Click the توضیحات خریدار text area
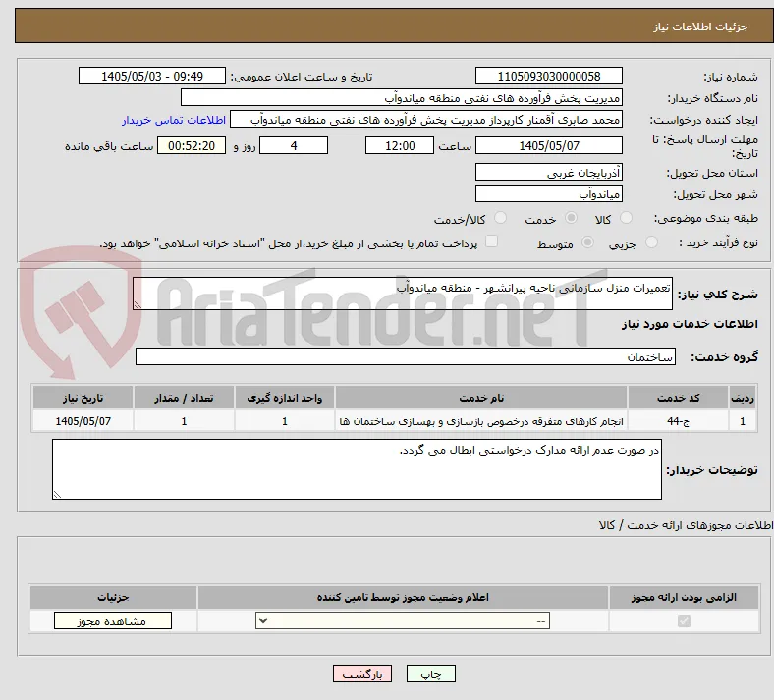Viewport: 774px width, 700px height. pos(357,469)
